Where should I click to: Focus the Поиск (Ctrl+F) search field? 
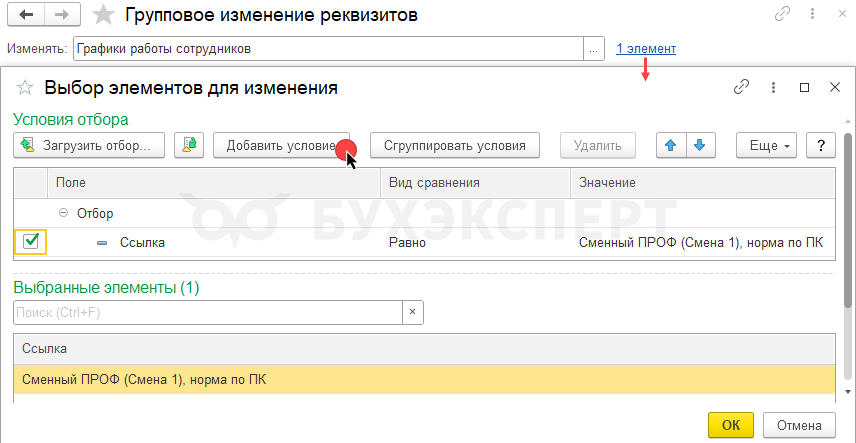[208, 312]
